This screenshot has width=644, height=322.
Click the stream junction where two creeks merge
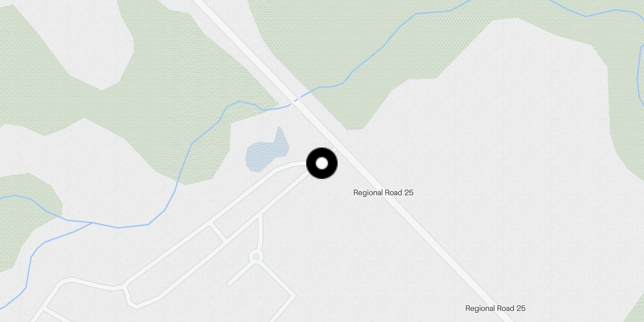93,222
